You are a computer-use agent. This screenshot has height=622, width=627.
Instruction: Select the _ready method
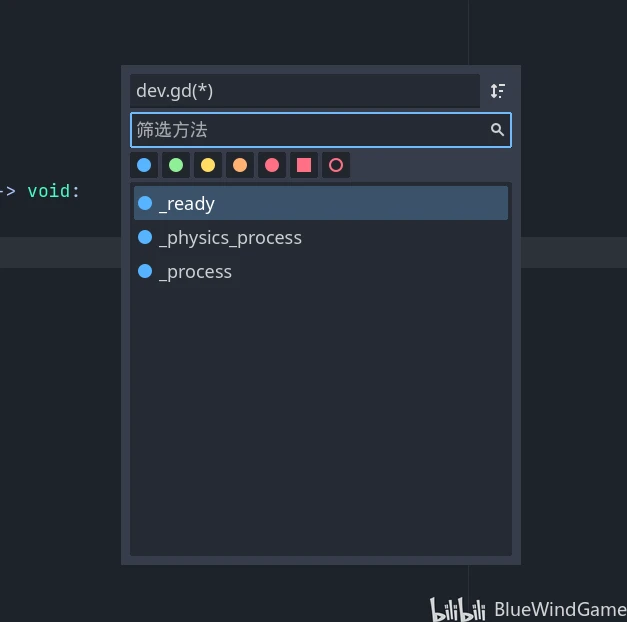[x=187, y=204]
